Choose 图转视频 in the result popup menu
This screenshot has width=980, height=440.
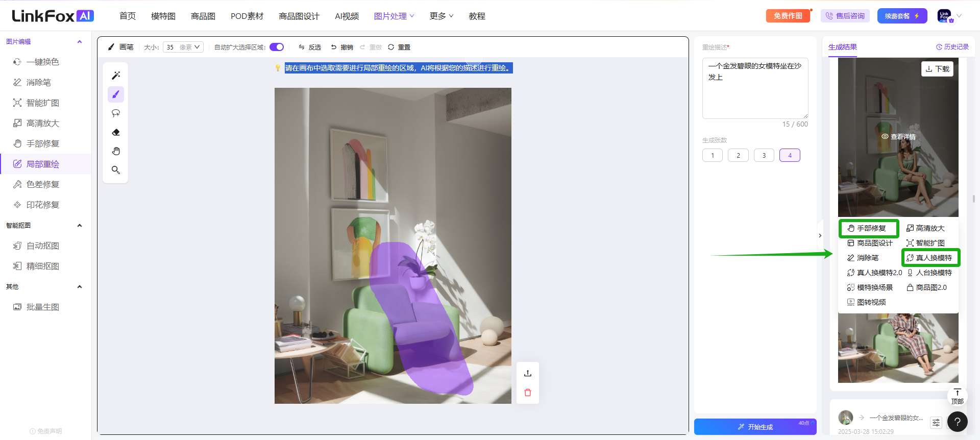(867, 302)
